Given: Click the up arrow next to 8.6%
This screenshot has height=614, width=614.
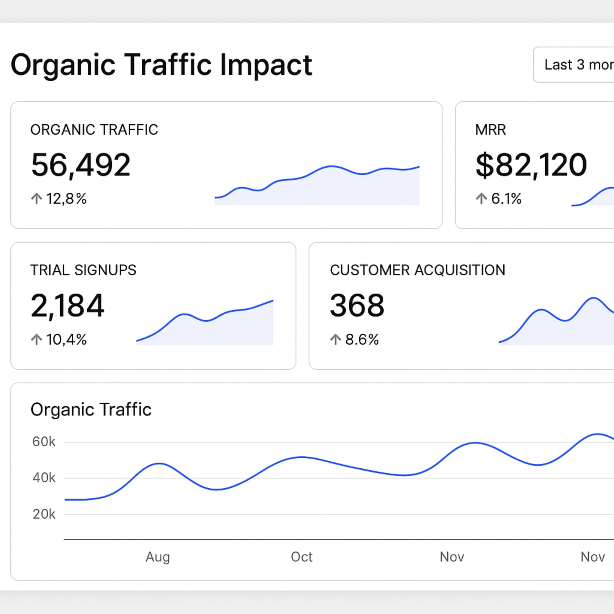Looking at the screenshot, I should click(336, 340).
